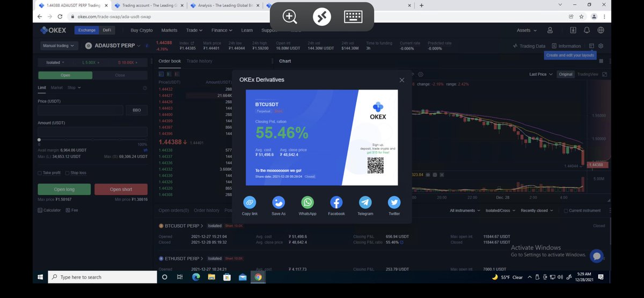Show asks-only order book view
644x298 pixels.
[176, 74]
